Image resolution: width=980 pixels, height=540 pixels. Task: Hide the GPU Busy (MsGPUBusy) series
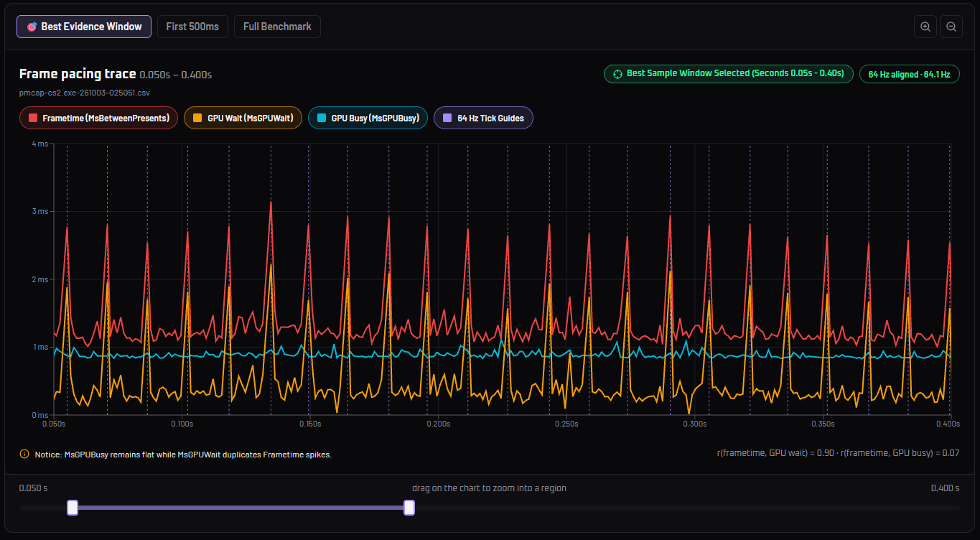368,118
